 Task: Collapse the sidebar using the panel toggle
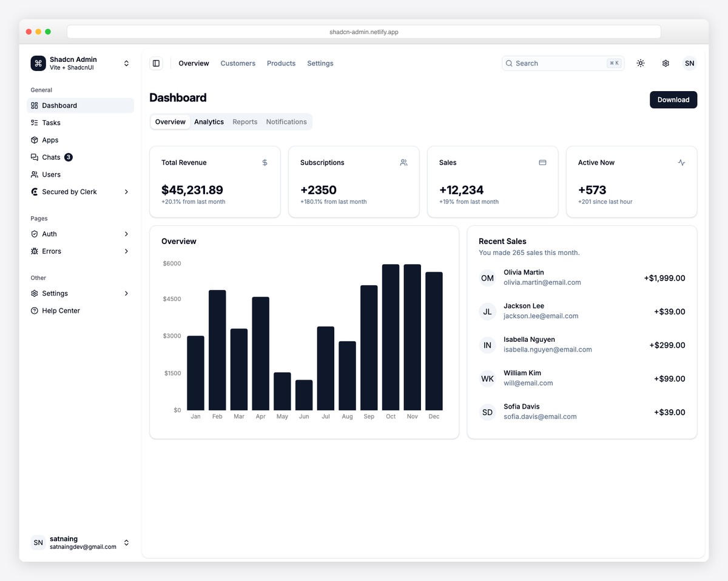(x=156, y=63)
